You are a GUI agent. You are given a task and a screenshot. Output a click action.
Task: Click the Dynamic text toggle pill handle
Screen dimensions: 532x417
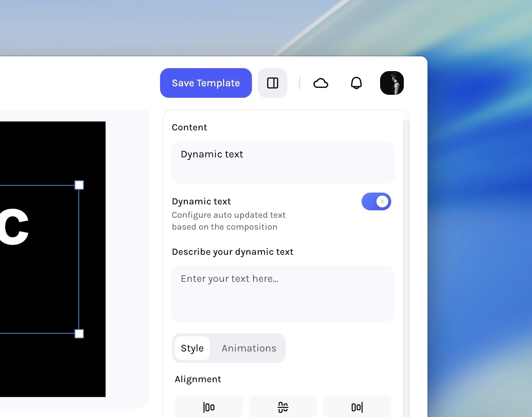382,201
